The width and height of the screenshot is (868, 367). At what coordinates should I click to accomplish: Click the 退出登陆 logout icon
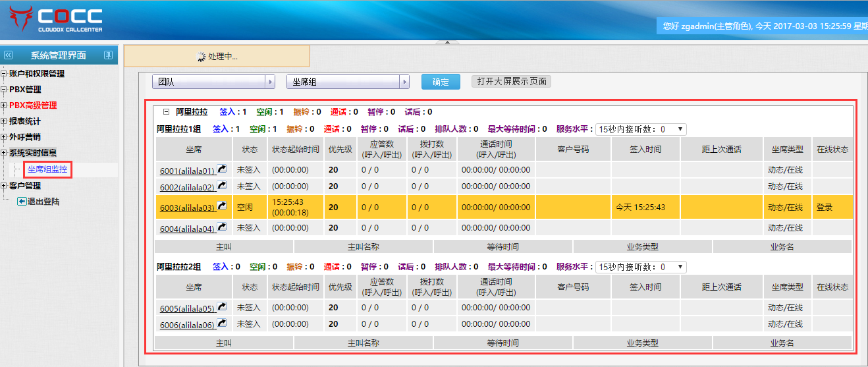tap(21, 201)
